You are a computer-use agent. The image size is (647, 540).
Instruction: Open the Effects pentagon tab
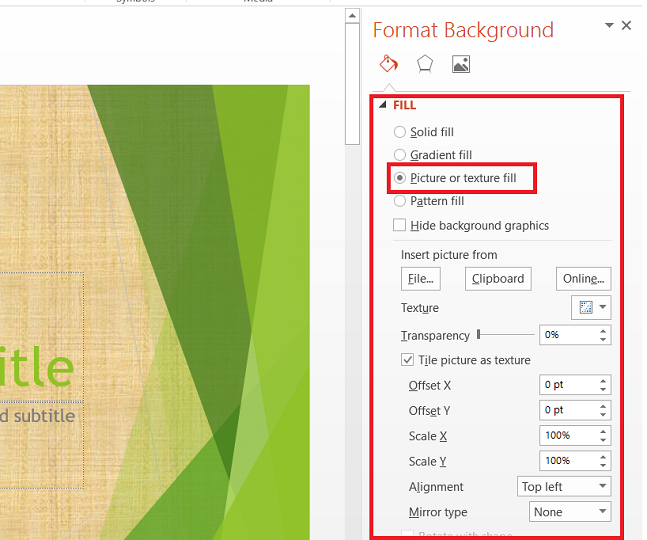click(425, 64)
